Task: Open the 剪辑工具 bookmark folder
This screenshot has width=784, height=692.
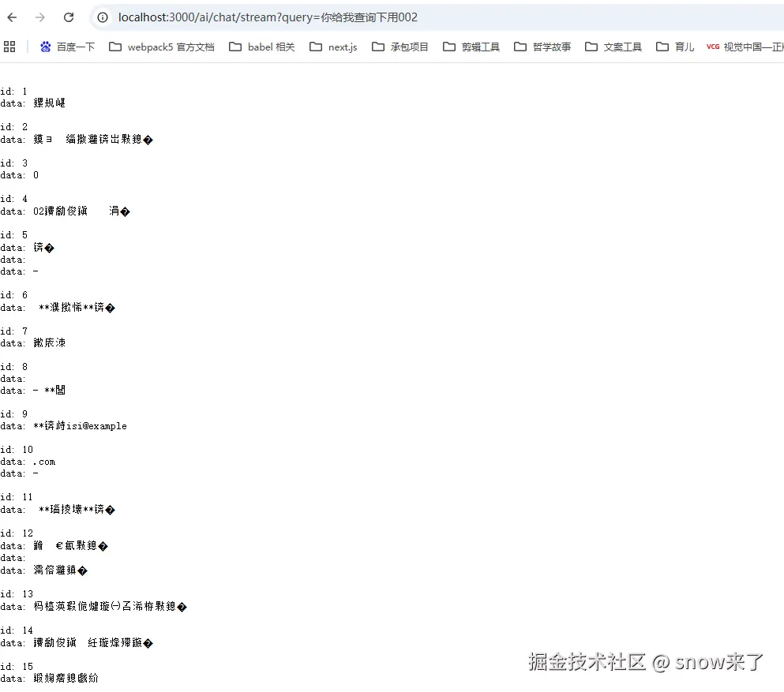Action: [x=471, y=47]
